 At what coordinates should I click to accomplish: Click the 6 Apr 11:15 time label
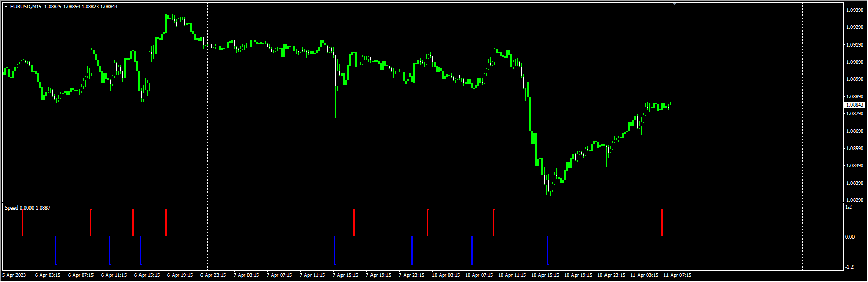(114, 275)
